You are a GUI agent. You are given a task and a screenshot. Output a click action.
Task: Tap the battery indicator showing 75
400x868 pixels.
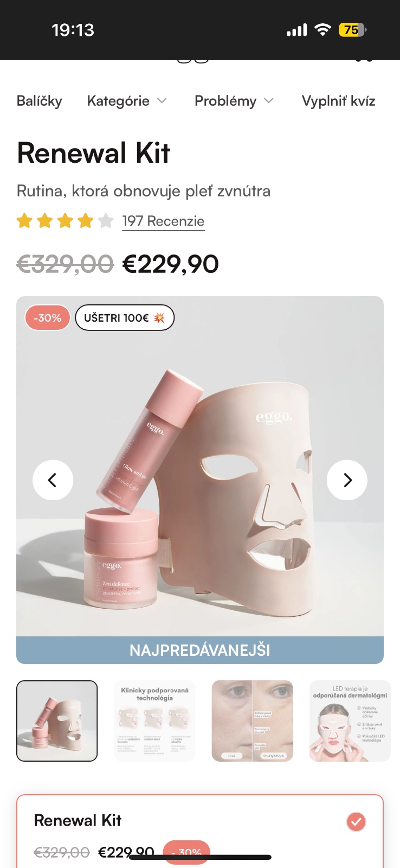[353, 30]
